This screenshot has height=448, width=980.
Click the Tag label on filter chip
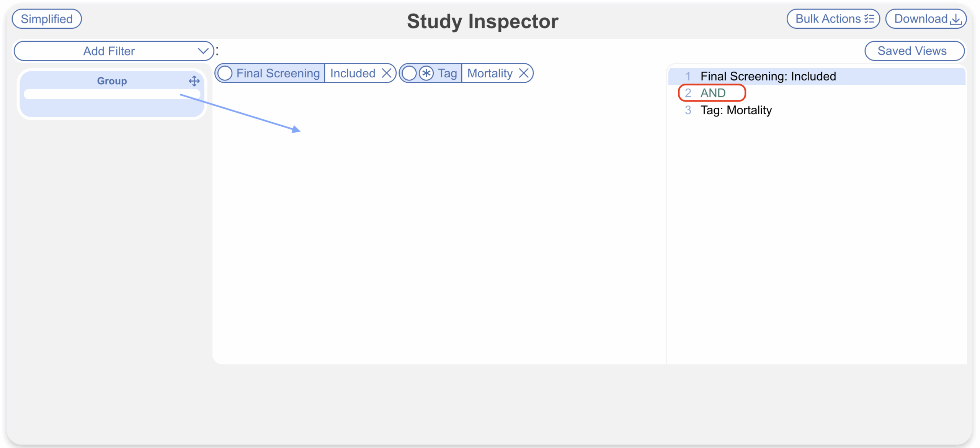pos(447,73)
